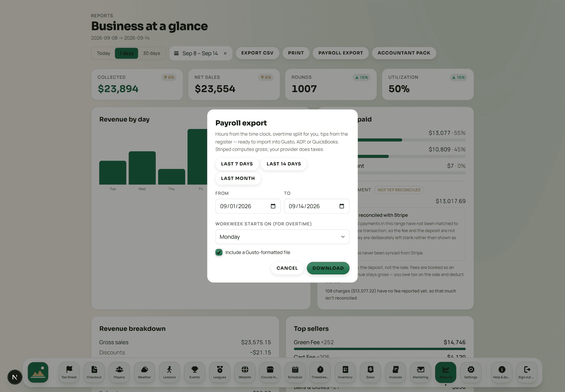The height and width of the screenshot is (392, 565).
Task: Clear the Sep 8 – Sep 14 range
Action: (225, 53)
